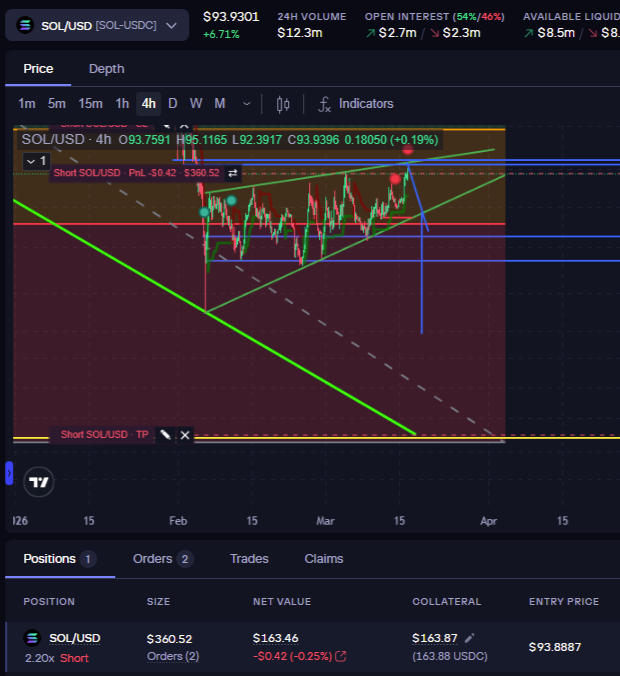The width and height of the screenshot is (620, 676).
Task: Expand the additional timeframes chevron
Action: (247, 104)
